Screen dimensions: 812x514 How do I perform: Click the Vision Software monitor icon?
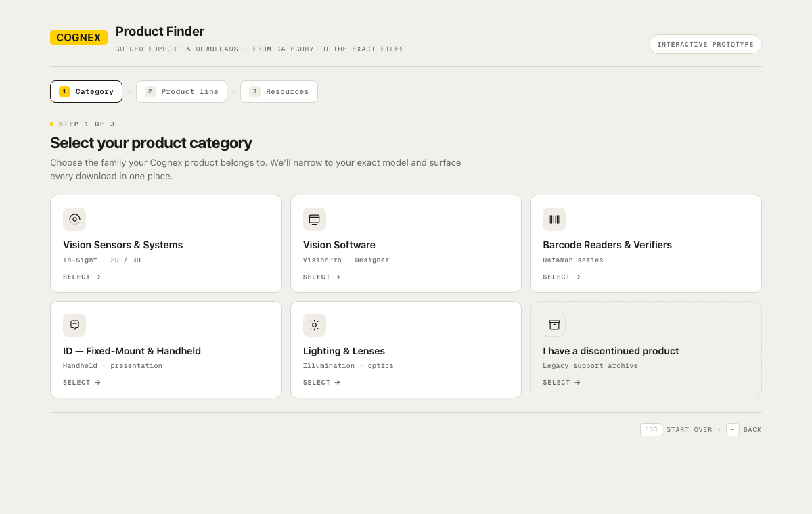pos(314,219)
